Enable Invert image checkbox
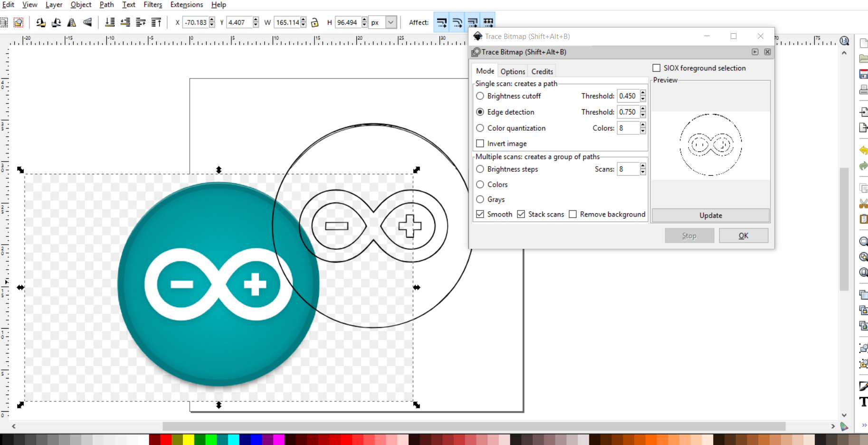The height and width of the screenshot is (445, 868). point(480,143)
